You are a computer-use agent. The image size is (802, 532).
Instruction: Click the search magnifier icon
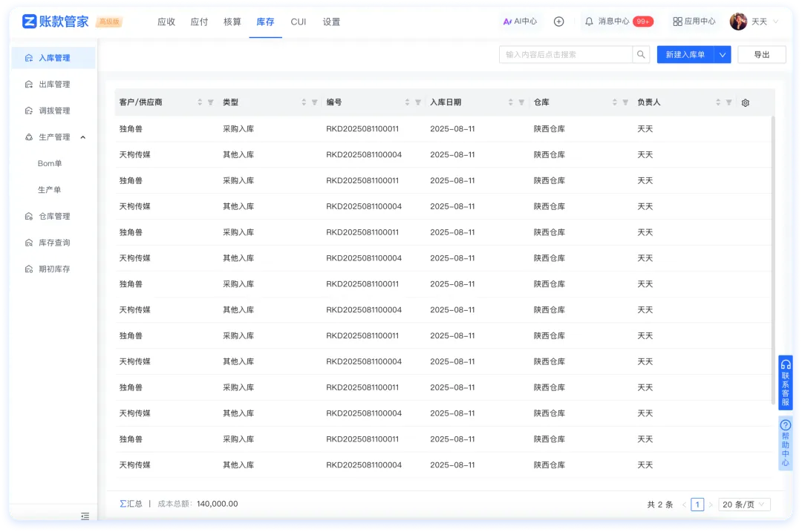pyautogui.click(x=640, y=54)
